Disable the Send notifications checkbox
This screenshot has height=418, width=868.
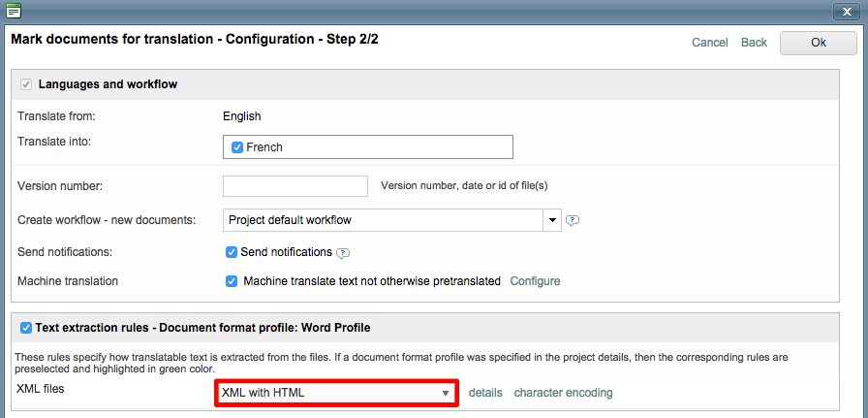click(x=232, y=252)
